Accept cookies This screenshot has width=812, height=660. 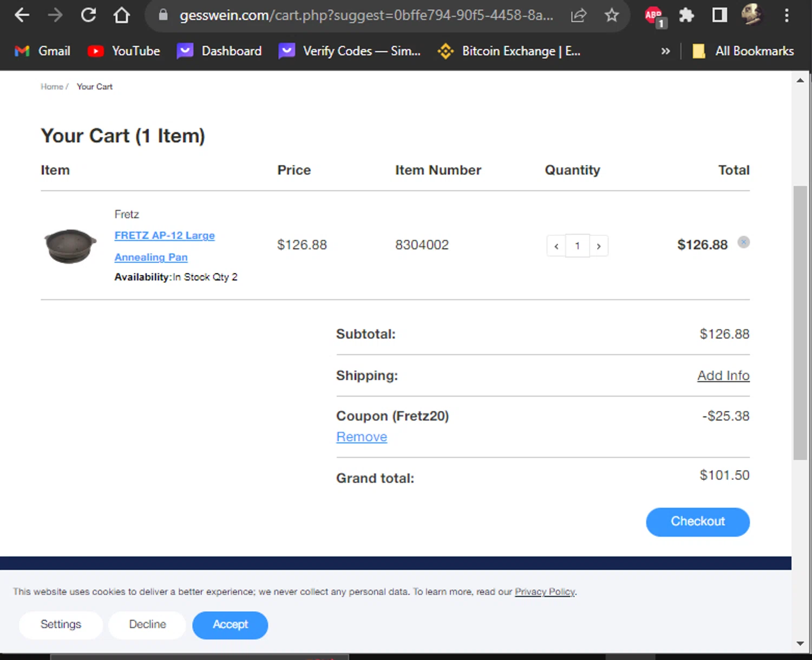(230, 625)
